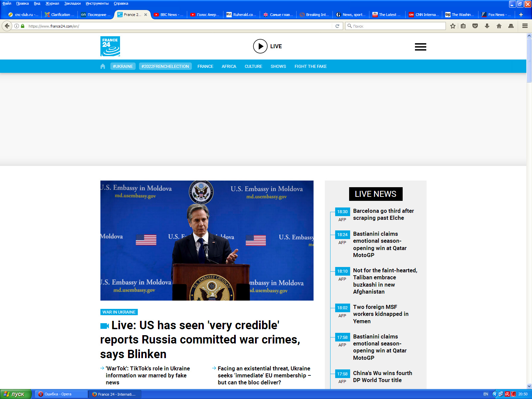Open the FRANCE section
This screenshot has width=532, height=399.
click(205, 66)
